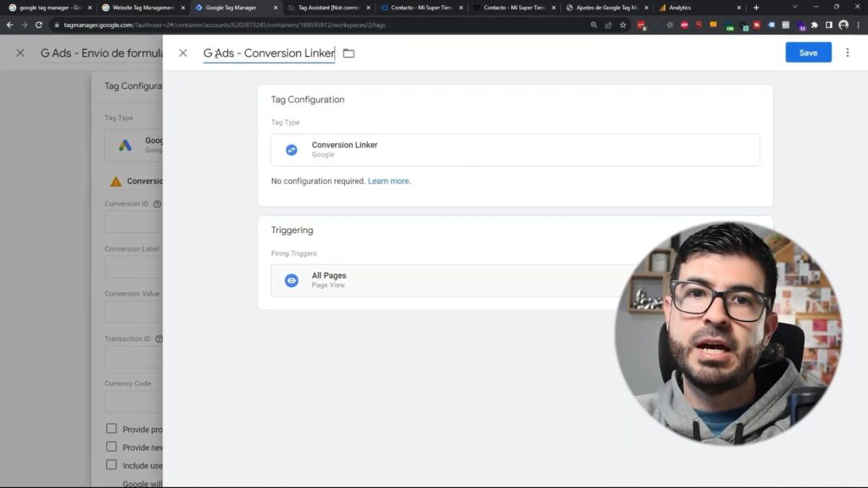868x488 pixels.
Task: Click the Conversion Label input field
Action: pos(133,267)
